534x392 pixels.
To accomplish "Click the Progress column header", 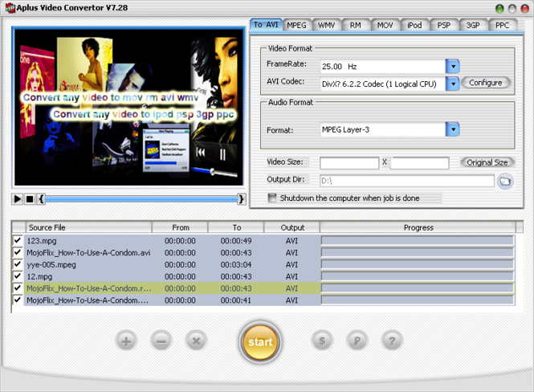I will click(x=418, y=227).
